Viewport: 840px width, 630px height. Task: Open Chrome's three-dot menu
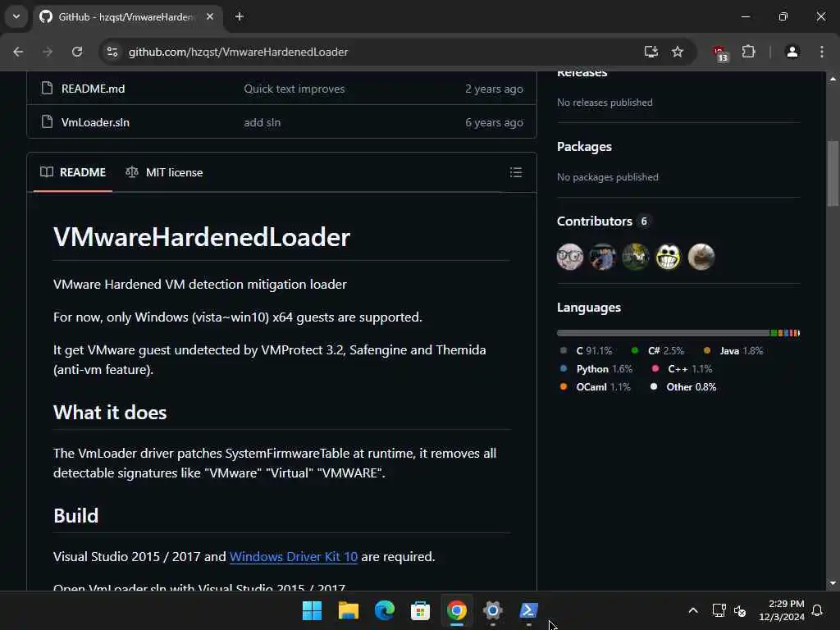click(x=822, y=52)
